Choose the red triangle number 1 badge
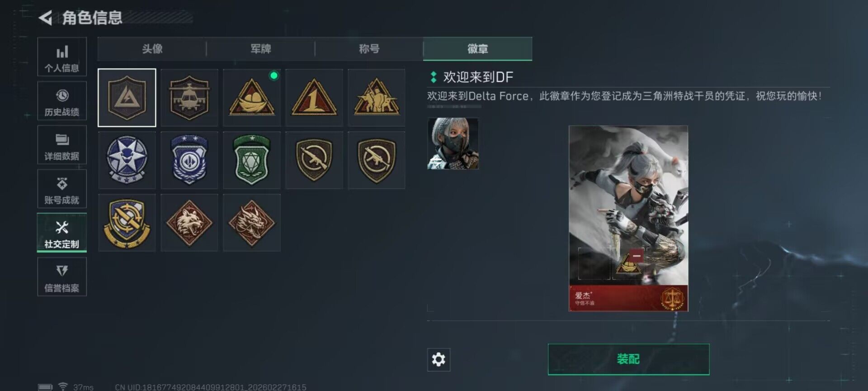868x391 pixels. 314,98
